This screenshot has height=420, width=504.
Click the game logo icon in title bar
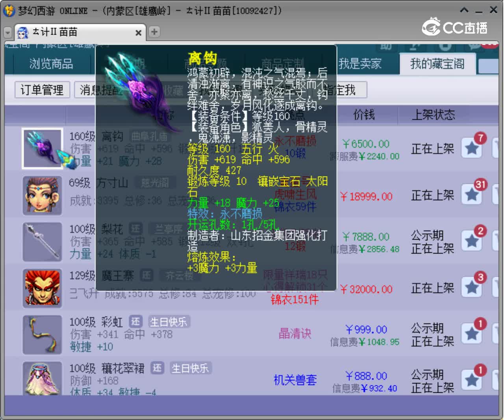coord(9,11)
